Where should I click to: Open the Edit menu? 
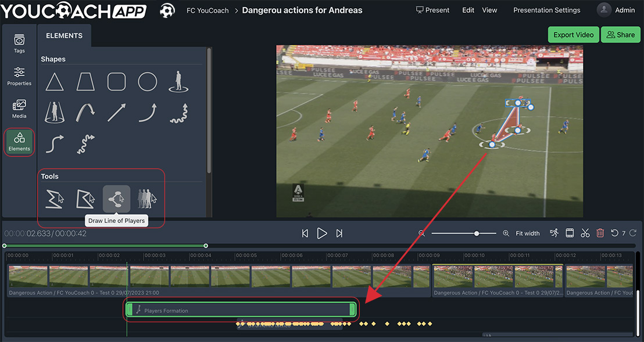tap(468, 10)
